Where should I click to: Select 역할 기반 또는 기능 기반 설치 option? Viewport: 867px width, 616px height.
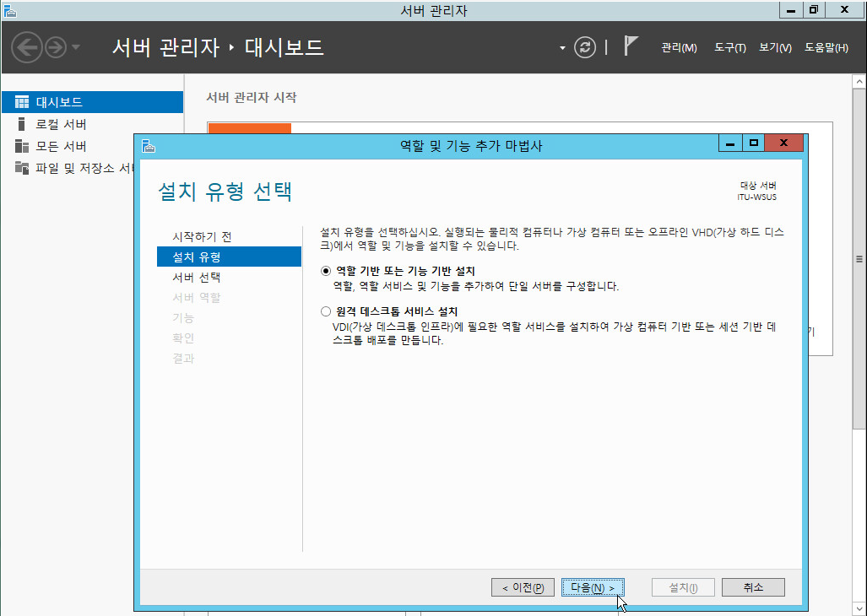pyautogui.click(x=327, y=271)
